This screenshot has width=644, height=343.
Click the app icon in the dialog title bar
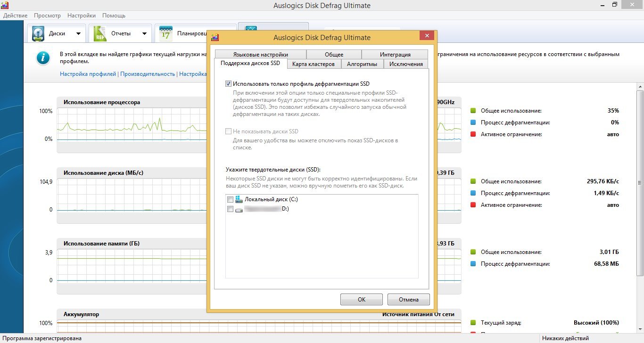(215, 37)
